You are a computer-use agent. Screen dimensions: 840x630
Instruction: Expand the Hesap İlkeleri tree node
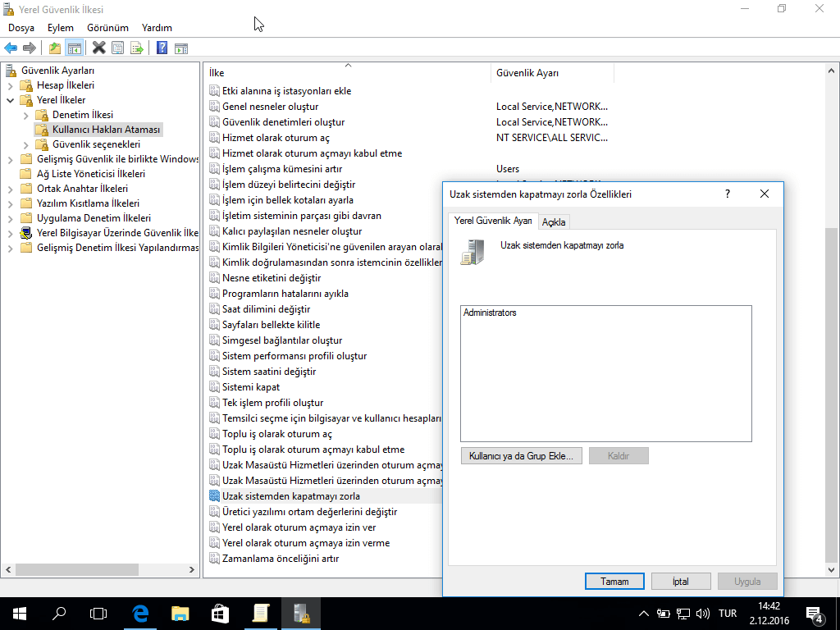click(x=10, y=85)
